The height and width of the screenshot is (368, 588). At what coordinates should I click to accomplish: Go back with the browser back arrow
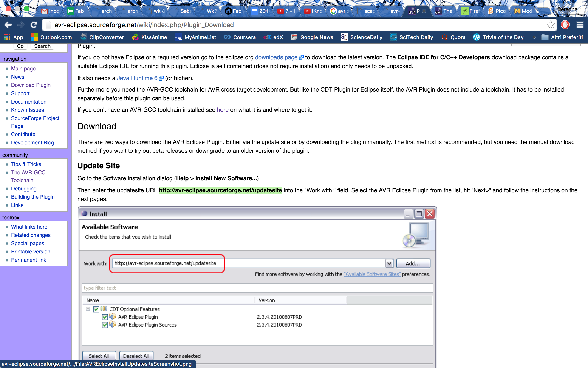tap(8, 25)
